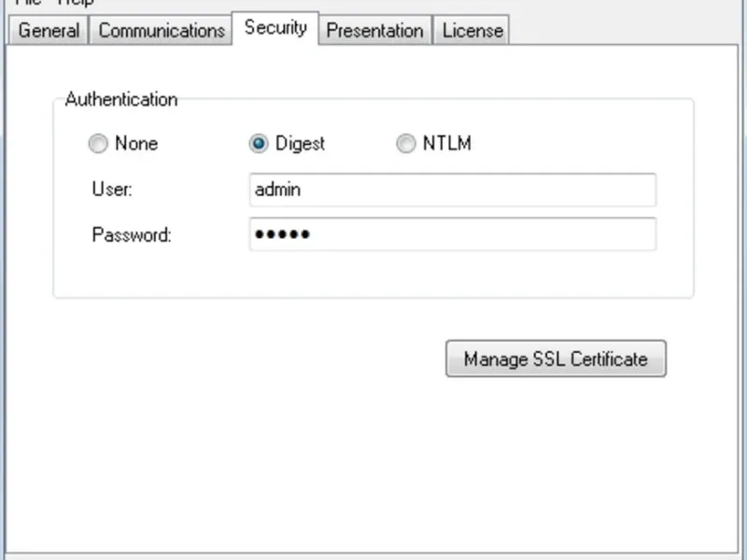Go to the Presentation tab
The image size is (747, 560).
click(x=374, y=31)
